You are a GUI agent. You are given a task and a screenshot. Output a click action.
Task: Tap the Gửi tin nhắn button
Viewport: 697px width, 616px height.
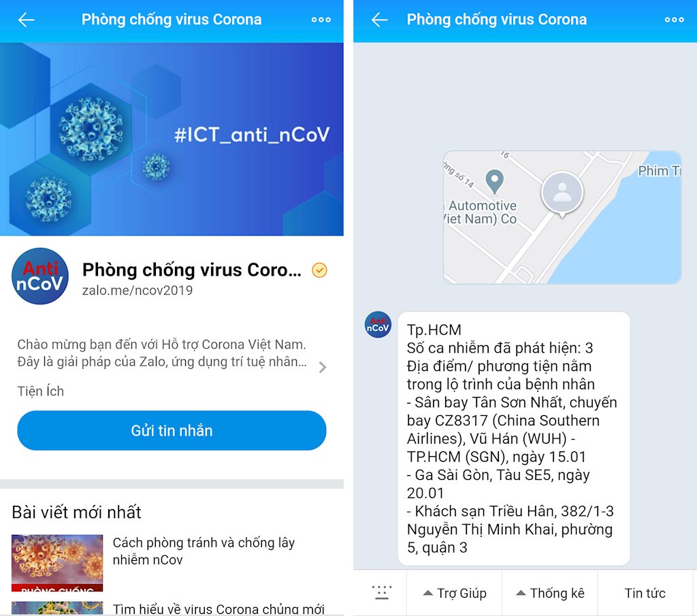(x=172, y=430)
